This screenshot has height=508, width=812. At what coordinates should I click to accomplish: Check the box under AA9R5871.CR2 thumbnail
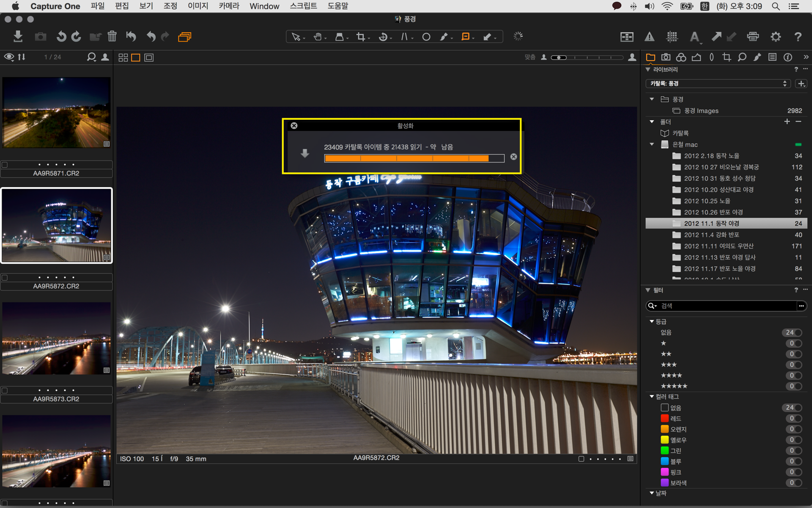(x=5, y=165)
